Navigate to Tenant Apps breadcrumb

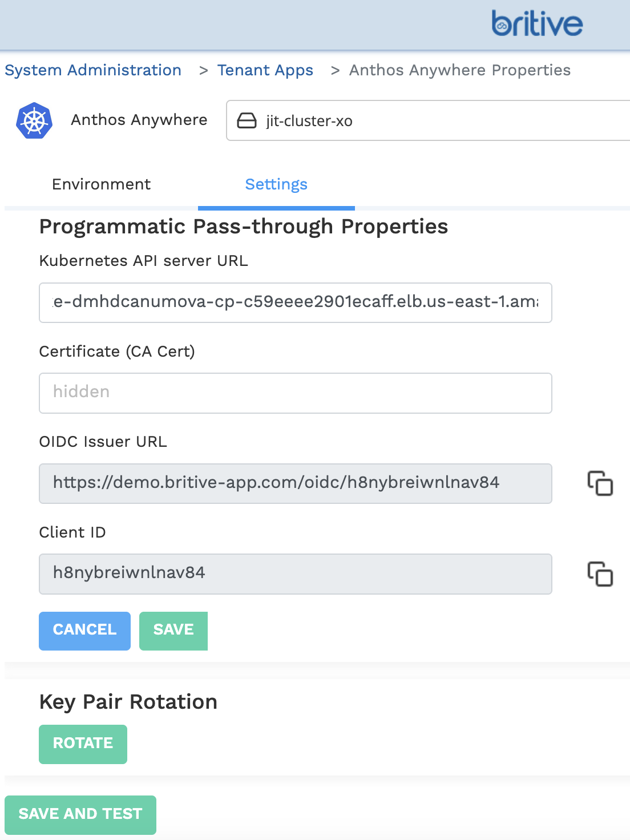click(265, 70)
